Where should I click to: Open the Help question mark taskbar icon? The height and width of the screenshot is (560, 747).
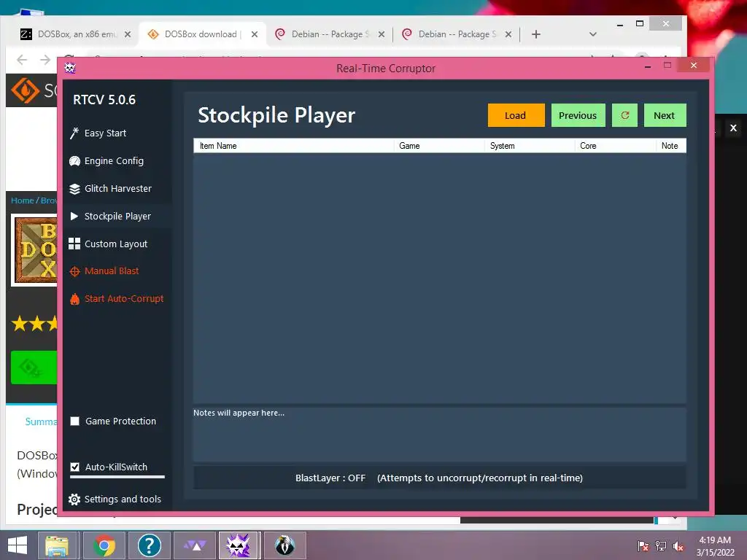(149, 545)
